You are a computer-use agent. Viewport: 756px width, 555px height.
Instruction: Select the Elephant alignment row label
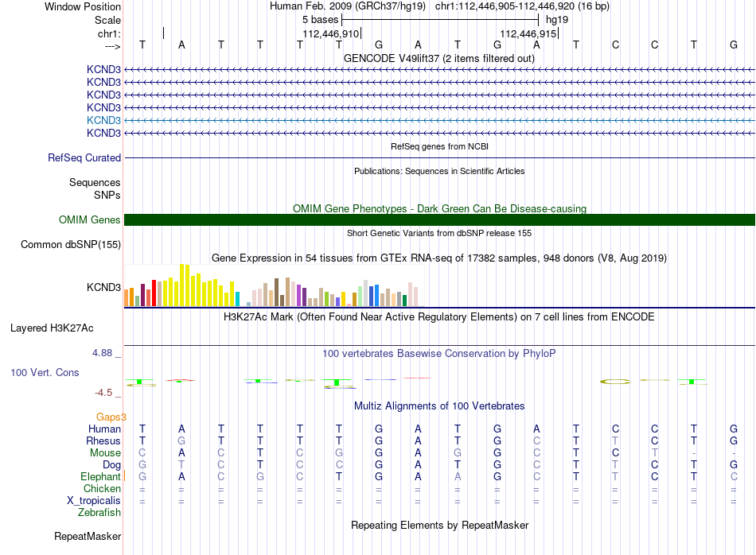(x=100, y=476)
